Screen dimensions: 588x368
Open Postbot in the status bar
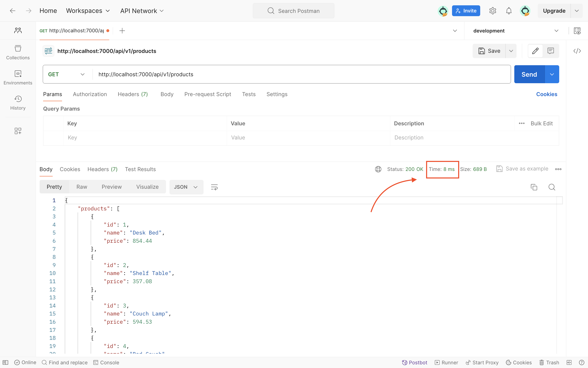[x=414, y=362]
